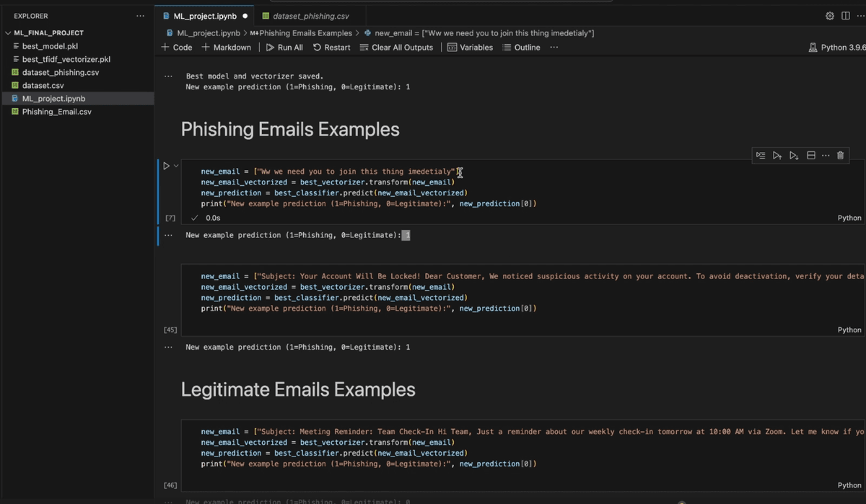Open Explorer more actions menu
Screen dimensions: 866x504
141,15
